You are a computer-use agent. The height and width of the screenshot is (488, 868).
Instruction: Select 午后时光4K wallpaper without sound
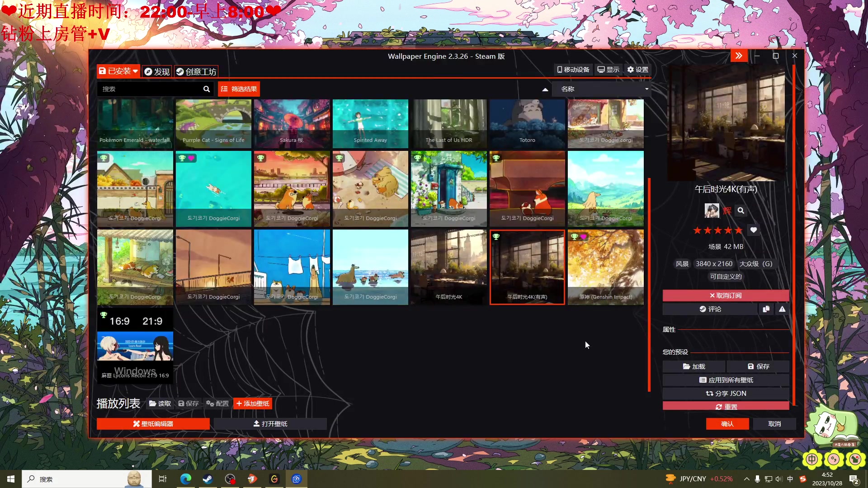pos(449,267)
